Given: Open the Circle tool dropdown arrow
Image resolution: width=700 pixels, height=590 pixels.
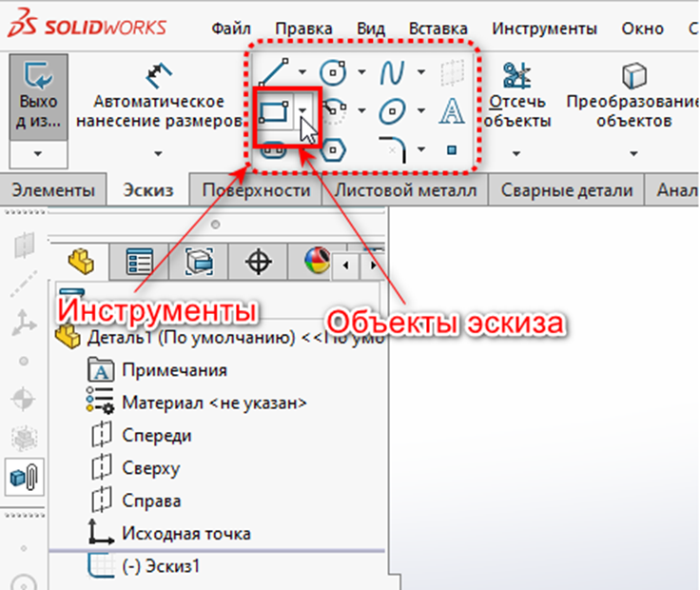Looking at the screenshot, I should (361, 71).
